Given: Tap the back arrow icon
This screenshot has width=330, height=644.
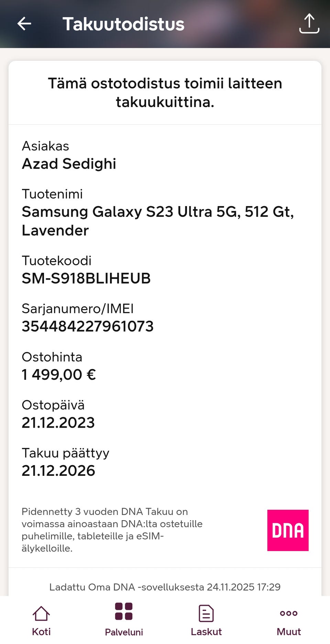Looking at the screenshot, I should click(24, 24).
